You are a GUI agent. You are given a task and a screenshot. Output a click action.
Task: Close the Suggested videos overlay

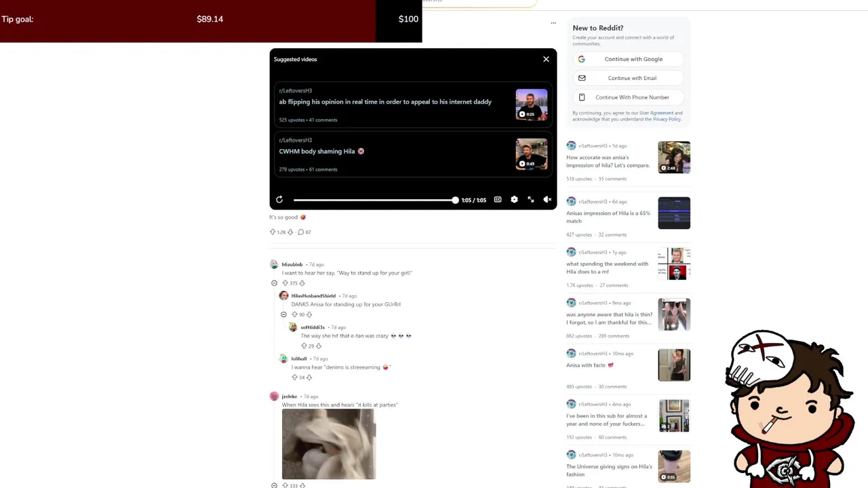tap(546, 59)
